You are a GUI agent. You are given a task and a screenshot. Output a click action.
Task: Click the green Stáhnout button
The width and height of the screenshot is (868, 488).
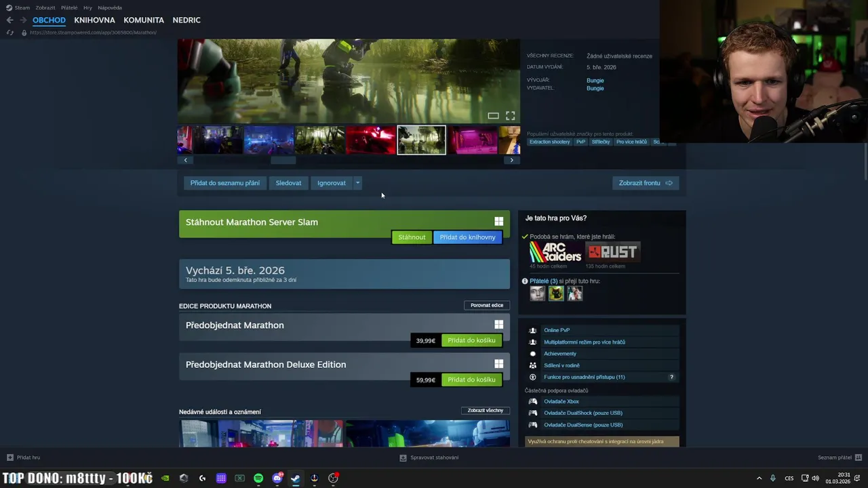[412, 237]
